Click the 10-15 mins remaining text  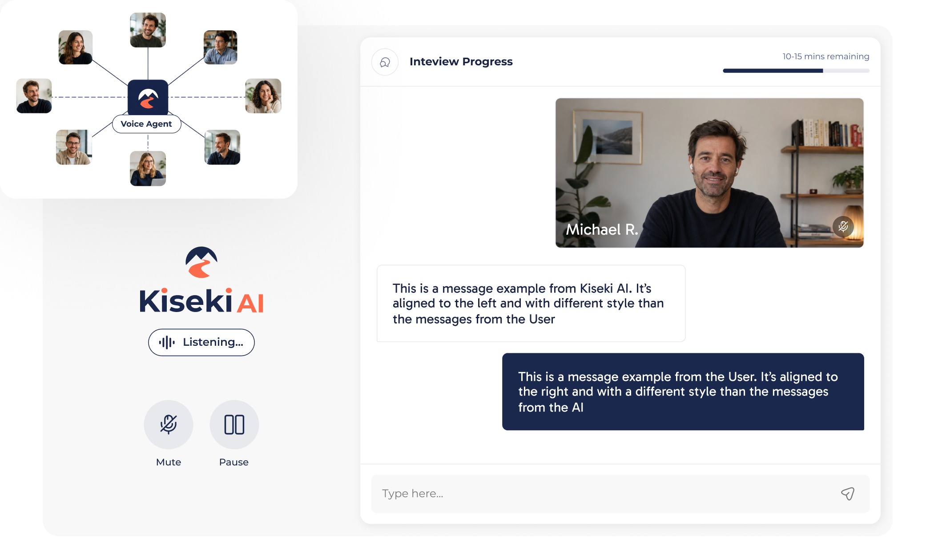pyautogui.click(x=826, y=56)
